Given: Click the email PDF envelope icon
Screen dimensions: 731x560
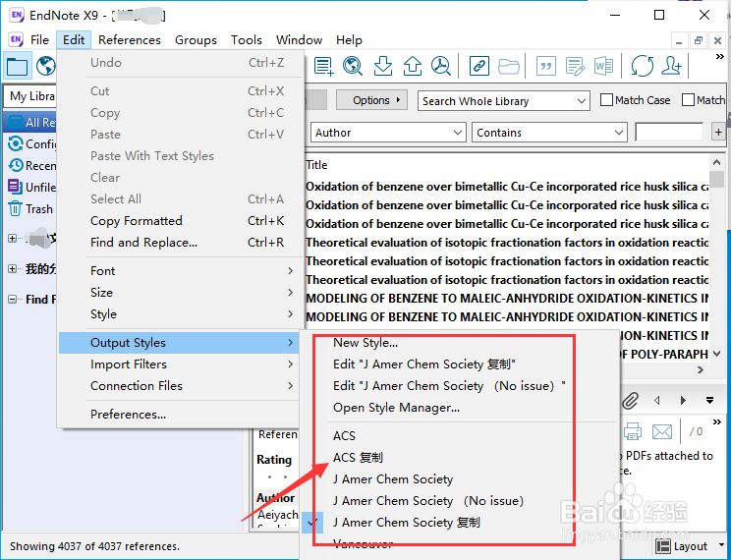Looking at the screenshot, I should tap(661, 432).
